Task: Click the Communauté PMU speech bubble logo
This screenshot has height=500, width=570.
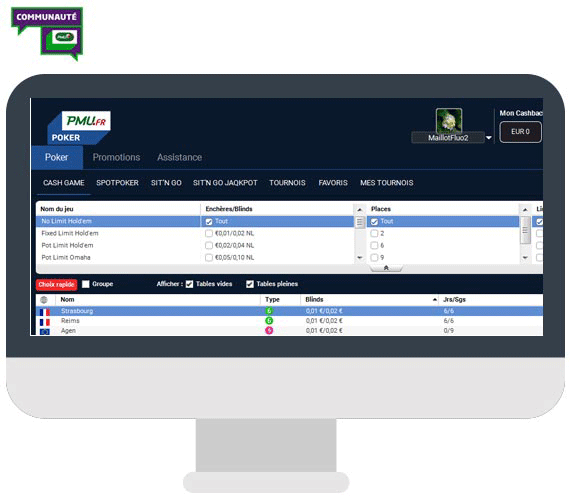Action: tap(47, 33)
